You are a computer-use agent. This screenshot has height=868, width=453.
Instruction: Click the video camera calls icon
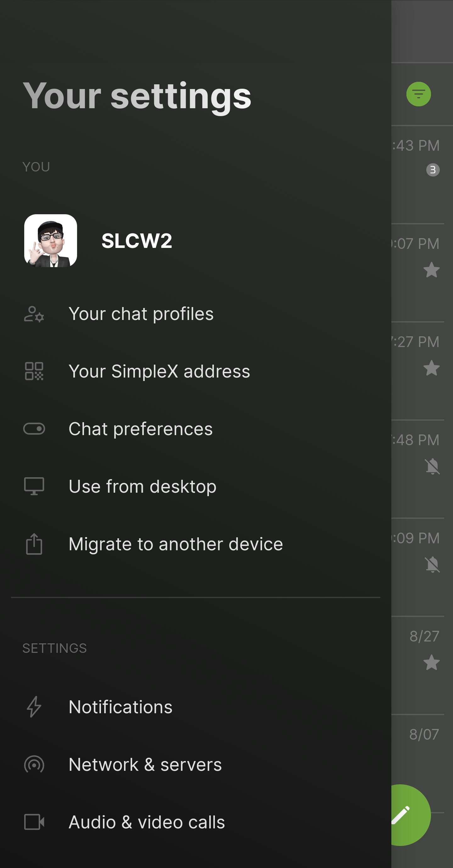click(x=34, y=822)
